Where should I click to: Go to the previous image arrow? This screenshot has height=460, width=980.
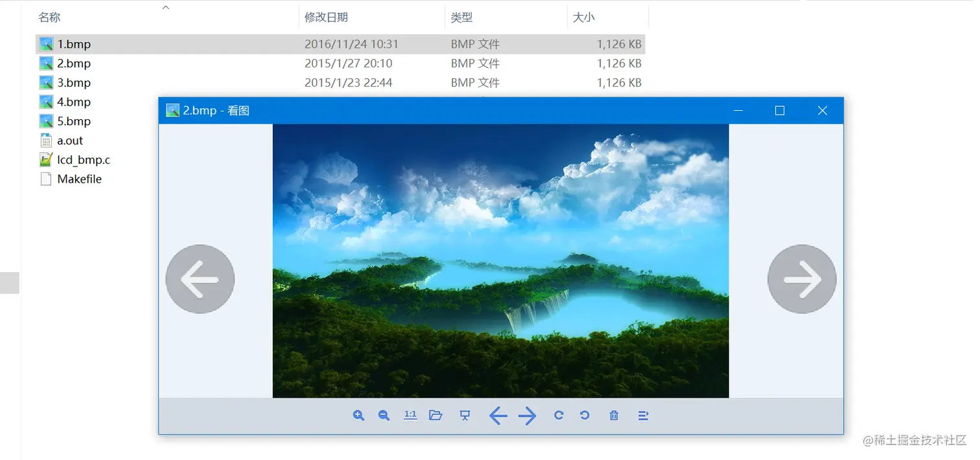[x=498, y=415]
